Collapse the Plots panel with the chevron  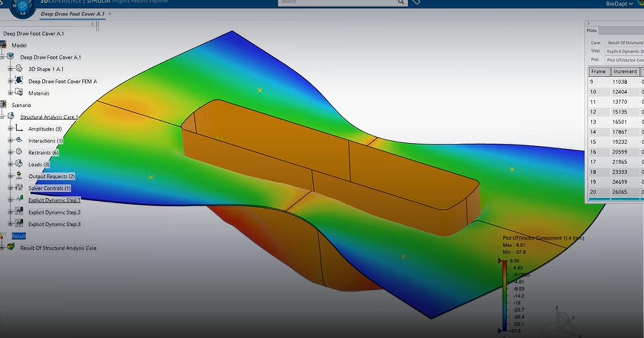(x=588, y=24)
